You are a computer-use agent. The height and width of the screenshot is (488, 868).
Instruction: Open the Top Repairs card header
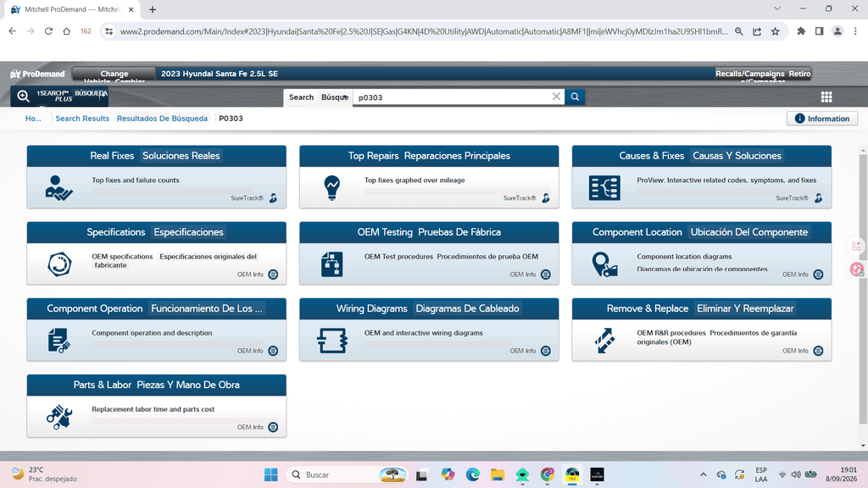pos(429,156)
